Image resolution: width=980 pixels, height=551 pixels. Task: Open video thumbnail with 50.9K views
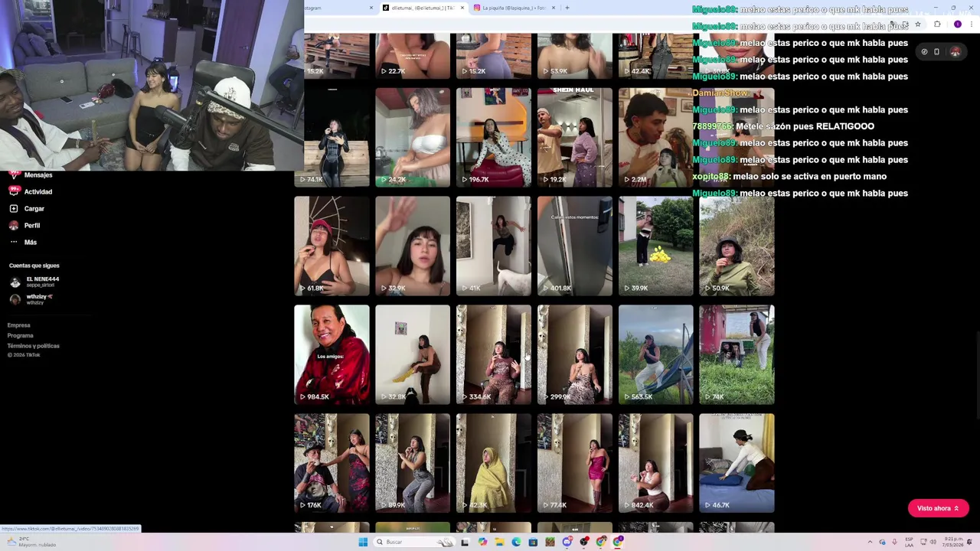pos(737,246)
